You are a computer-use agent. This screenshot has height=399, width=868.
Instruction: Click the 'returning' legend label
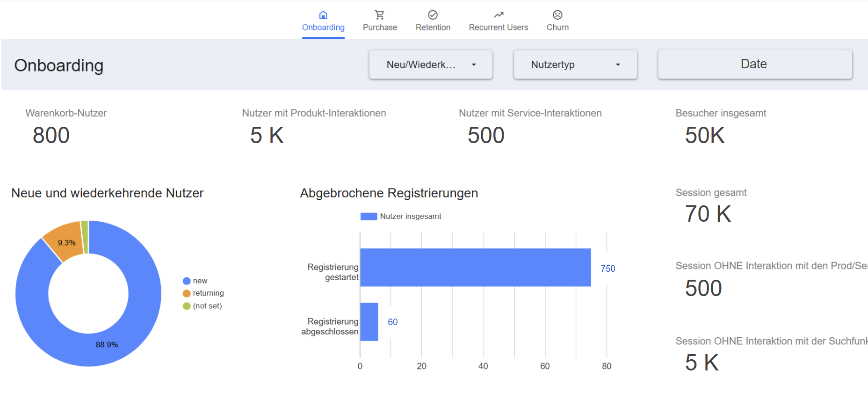pyautogui.click(x=209, y=293)
